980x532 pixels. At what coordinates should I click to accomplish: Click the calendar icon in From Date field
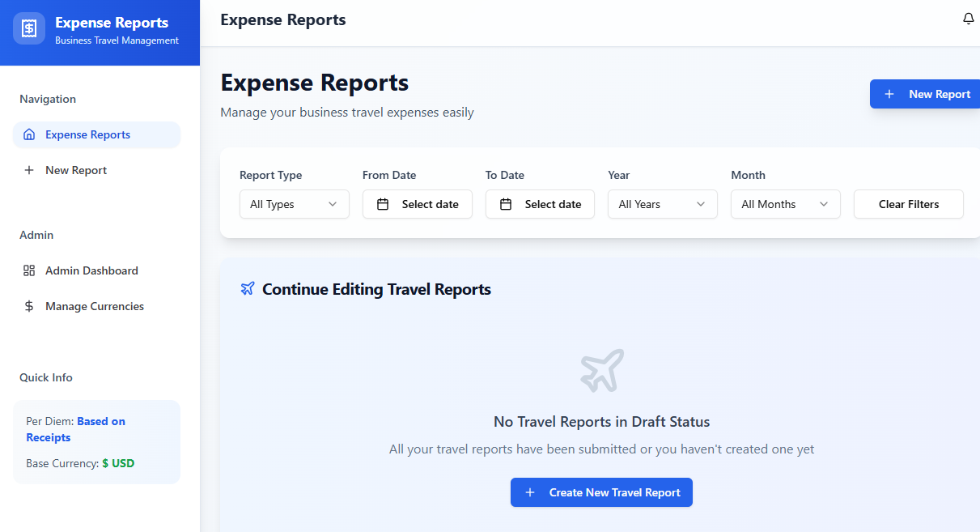click(383, 204)
